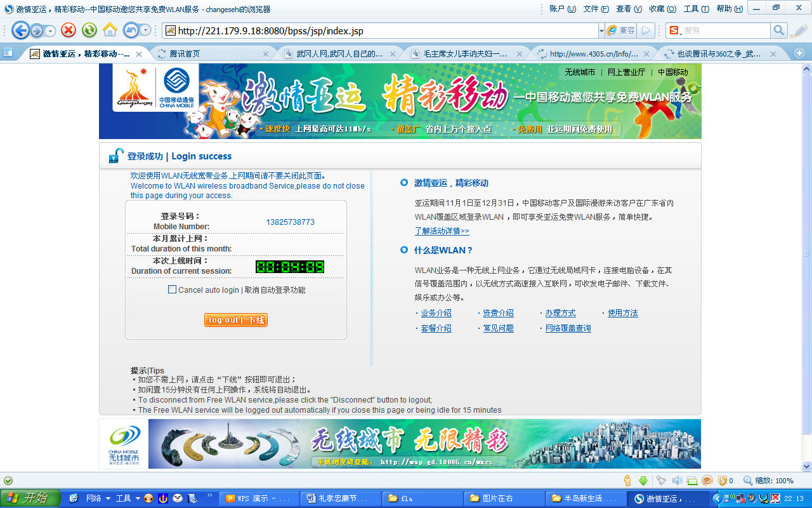Click the 网上营业厅 link in banner
Screen dimensions: 812x508
[x=626, y=72]
